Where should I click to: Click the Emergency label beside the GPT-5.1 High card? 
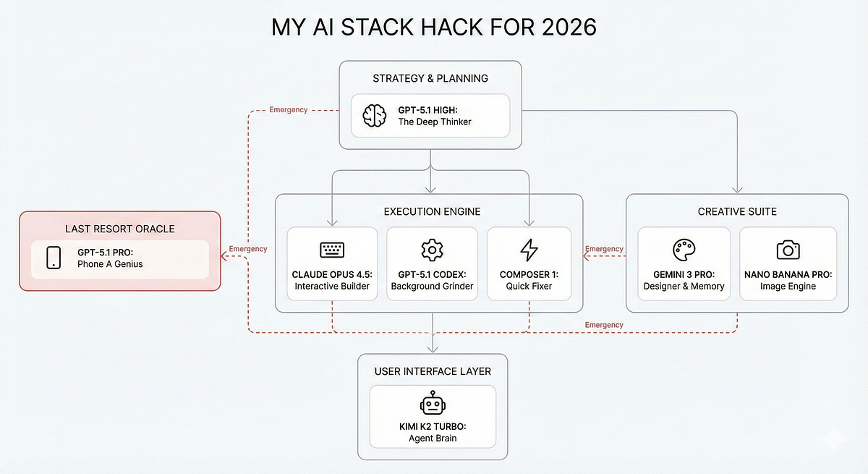pos(288,110)
